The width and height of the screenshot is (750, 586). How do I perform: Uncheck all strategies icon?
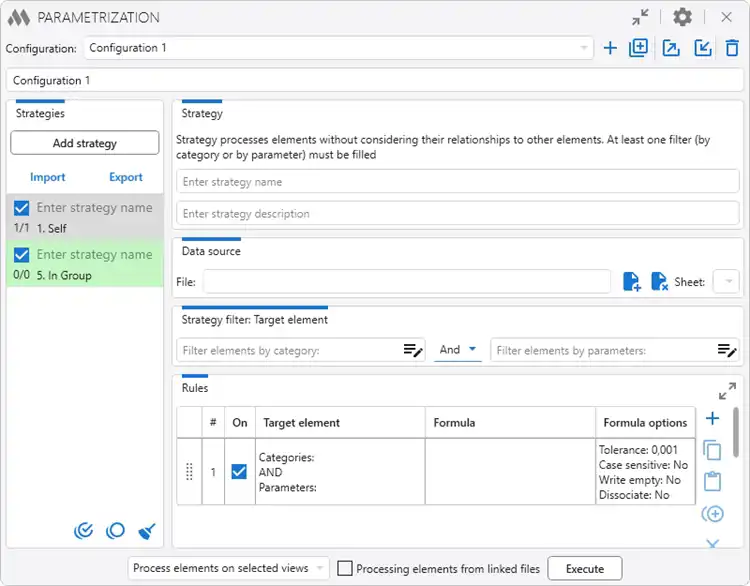[x=115, y=531]
